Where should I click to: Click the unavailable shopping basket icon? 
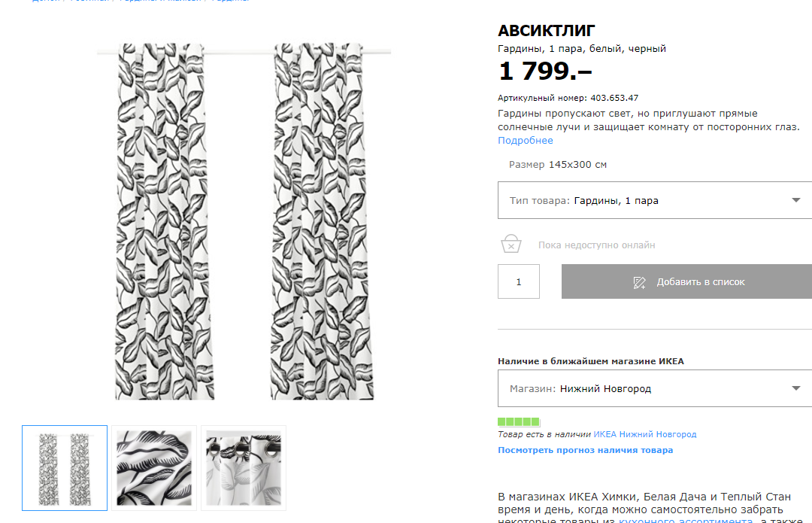coord(511,245)
